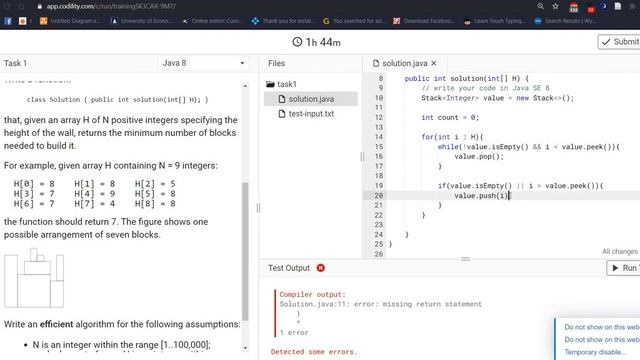The height and width of the screenshot is (360, 640).
Task: Click the Submit button
Action: (619, 42)
